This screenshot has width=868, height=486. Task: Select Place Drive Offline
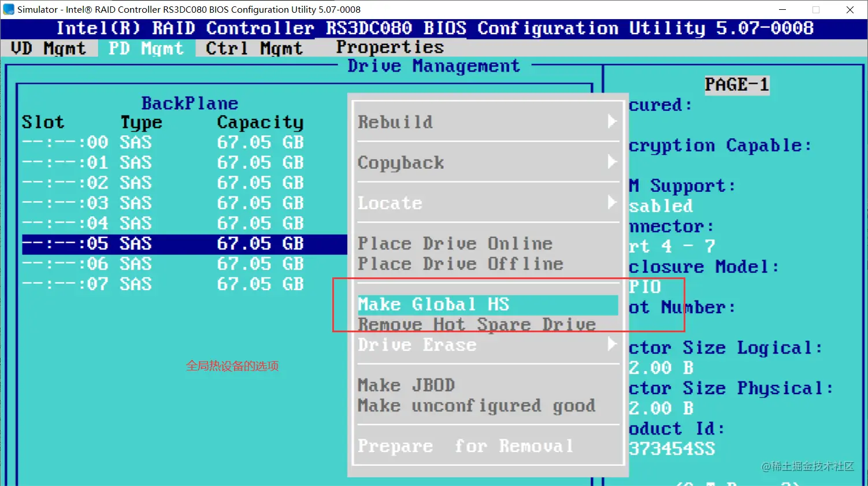point(461,264)
